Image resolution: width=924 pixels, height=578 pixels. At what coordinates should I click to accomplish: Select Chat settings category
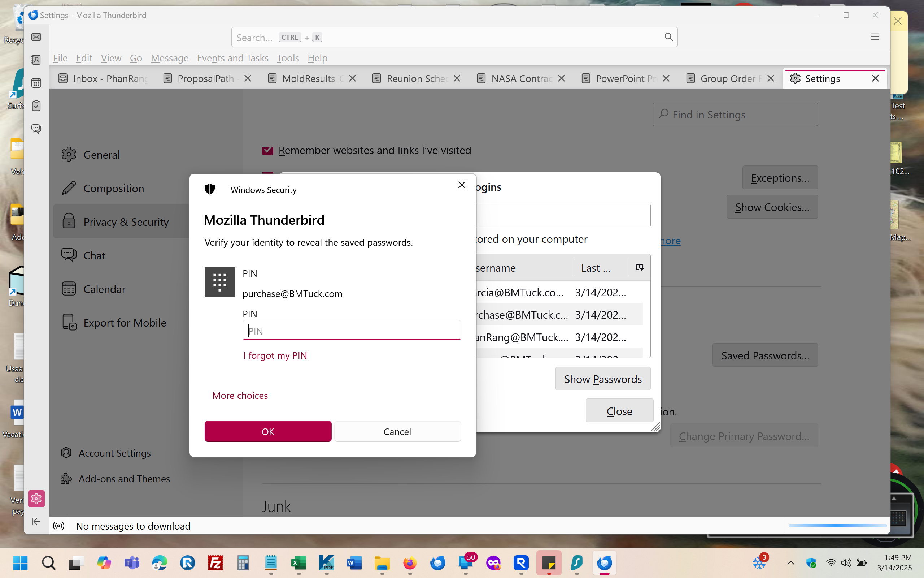point(121,255)
